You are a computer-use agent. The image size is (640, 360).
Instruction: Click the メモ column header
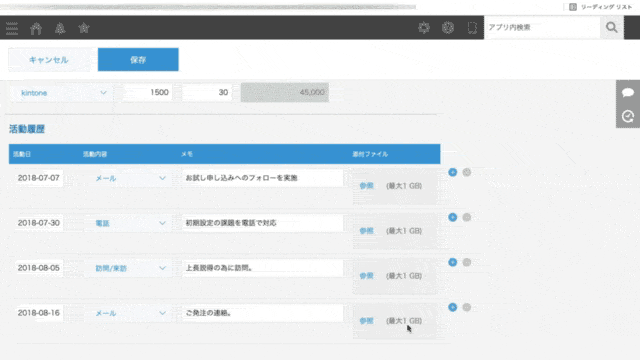point(187,154)
